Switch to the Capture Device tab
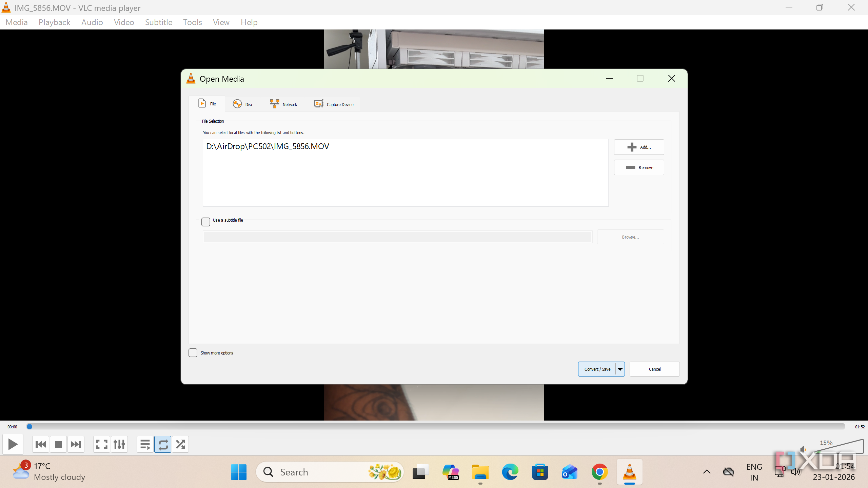The height and width of the screenshot is (488, 868). point(333,104)
